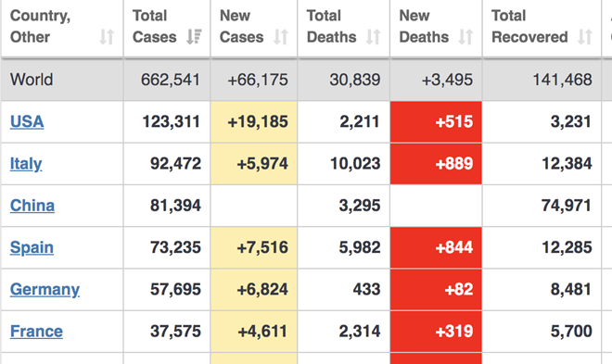
Task: Open the USA country link
Action: (27, 121)
